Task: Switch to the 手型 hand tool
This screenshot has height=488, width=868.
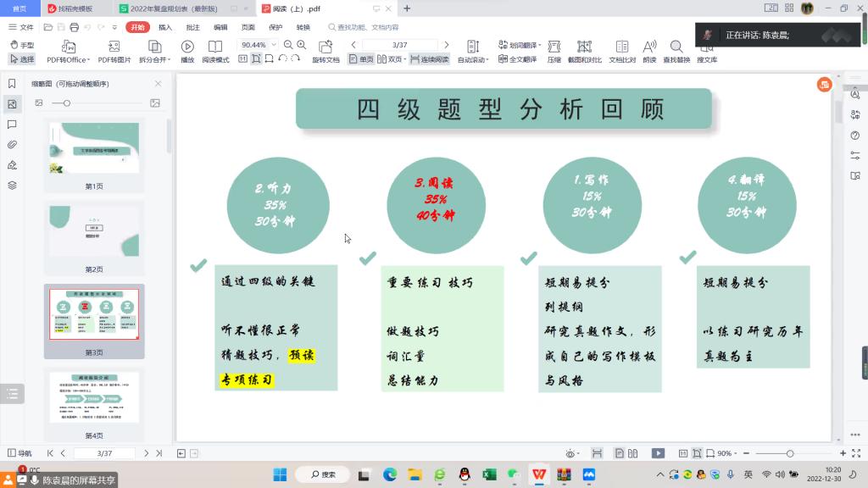Action: [22, 45]
